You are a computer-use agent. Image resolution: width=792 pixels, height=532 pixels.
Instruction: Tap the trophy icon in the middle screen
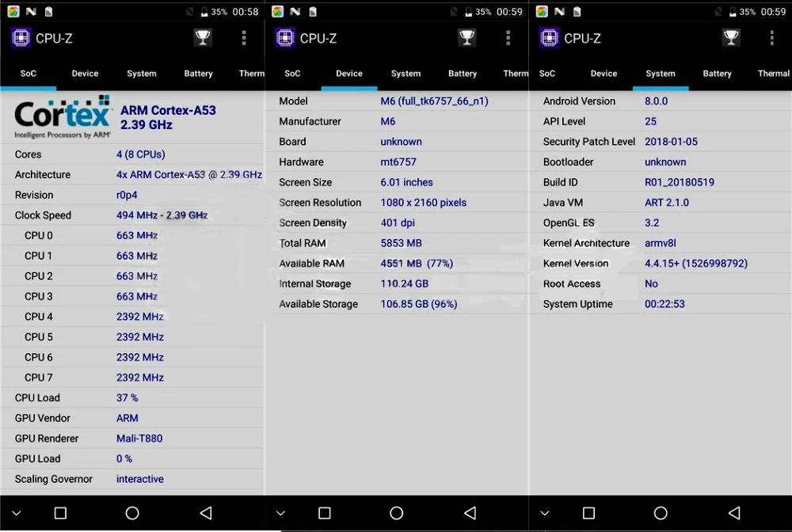coord(466,38)
